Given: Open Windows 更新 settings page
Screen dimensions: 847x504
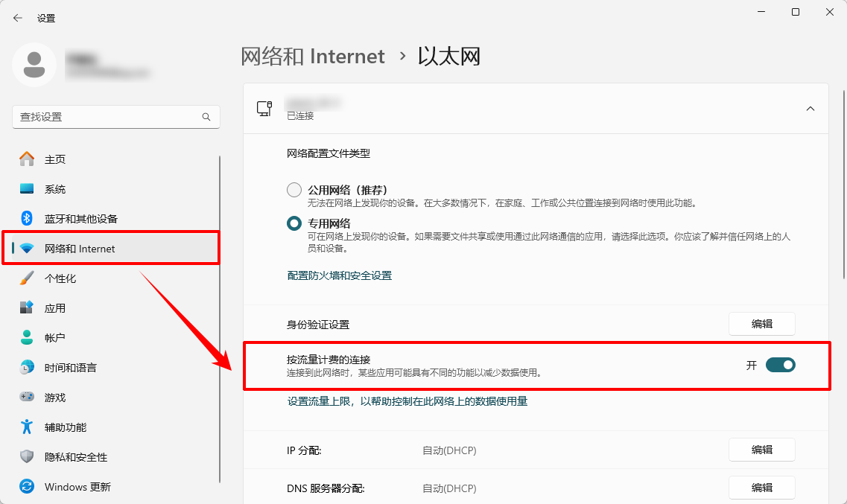Looking at the screenshot, I should pyautogui.click(x=115, y=487).
